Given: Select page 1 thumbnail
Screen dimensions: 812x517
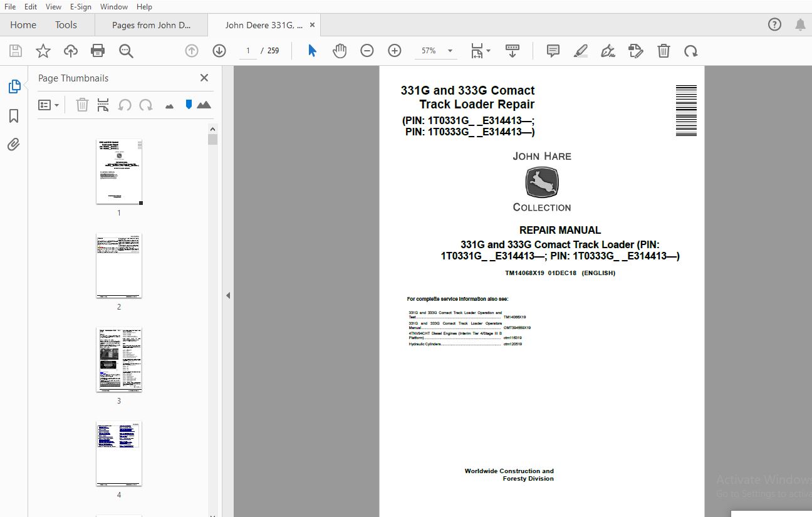Looking at the screenshot, I should pyautogui.click(x=119, y=172).
